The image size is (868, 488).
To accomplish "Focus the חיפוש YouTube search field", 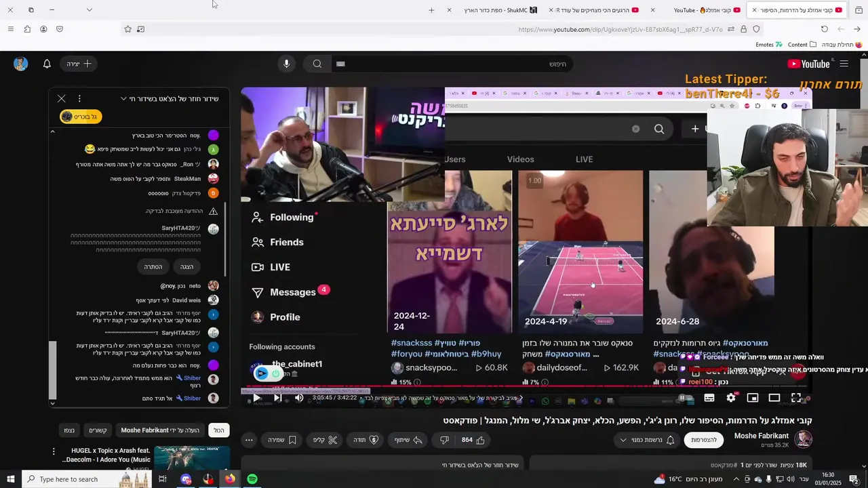I will pos(452,64).
